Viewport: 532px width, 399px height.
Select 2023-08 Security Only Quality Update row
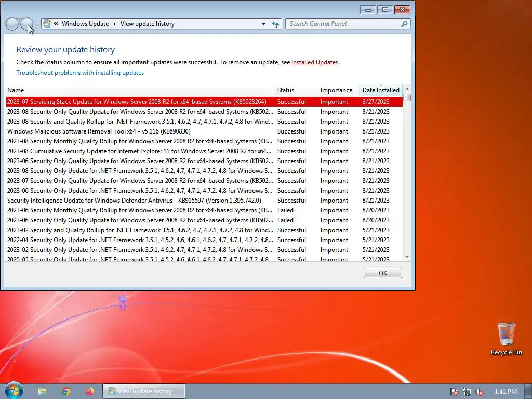coord(204,112)
